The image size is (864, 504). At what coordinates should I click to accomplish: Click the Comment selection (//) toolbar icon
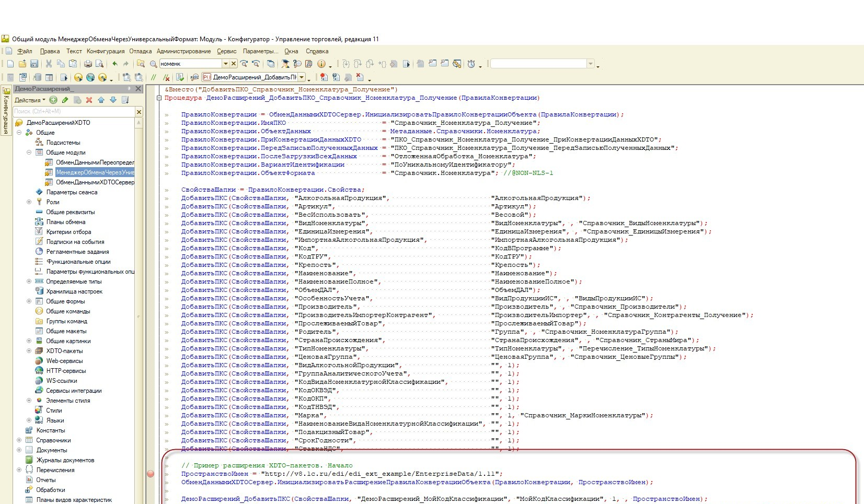click(x=154, y=77)
